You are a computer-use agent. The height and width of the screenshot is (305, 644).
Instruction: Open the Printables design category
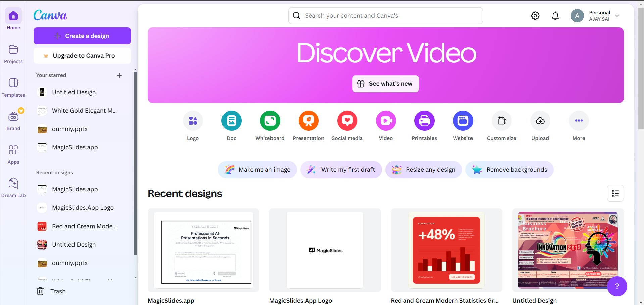pyautogui.click(x=424, y=121)
